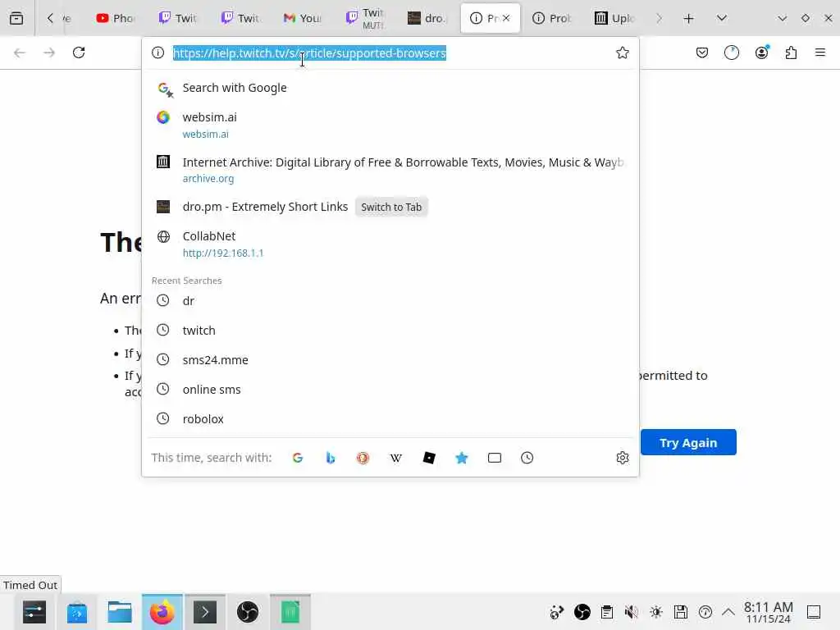Image resolution: width=840 pixels, height=630 pixels.
Task: Select the CollabNet 192.168.1.1 suggestion
Action: tap(390, 244)
